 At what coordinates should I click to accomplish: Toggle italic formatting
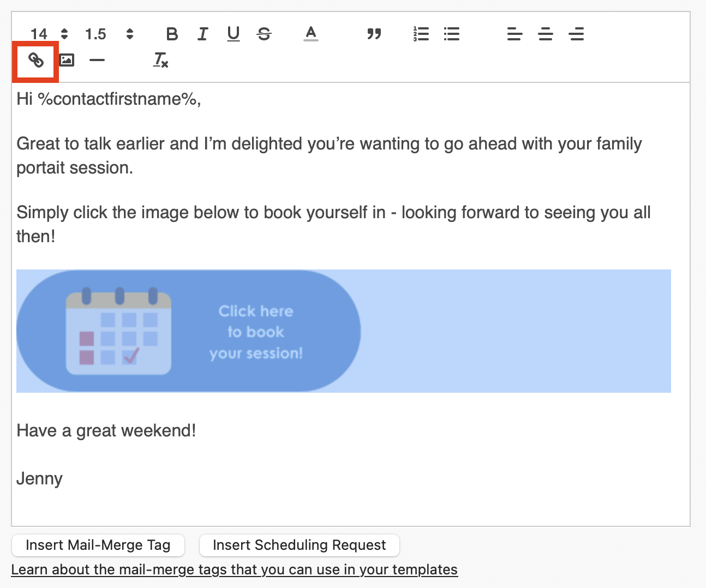[202, 34]
